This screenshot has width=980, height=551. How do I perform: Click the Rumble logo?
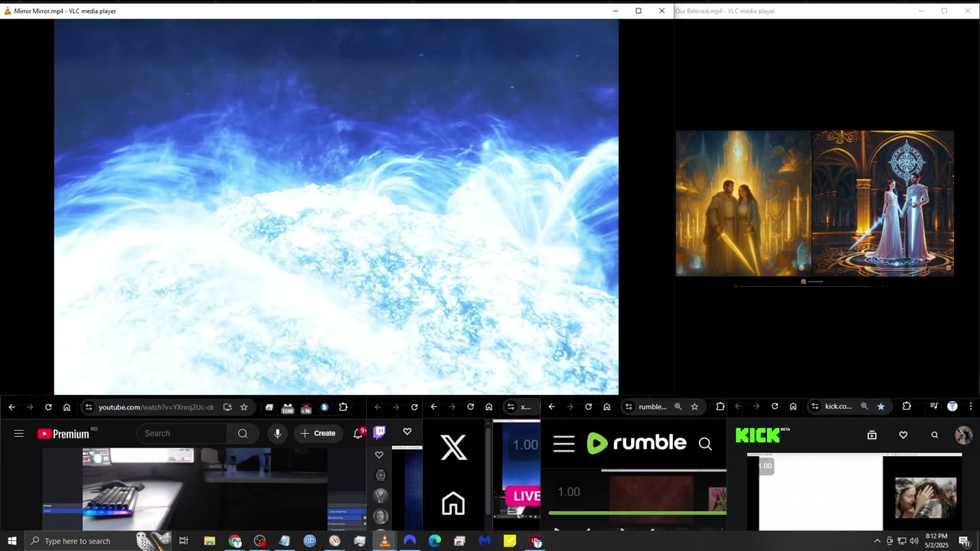tap(636, 443)
